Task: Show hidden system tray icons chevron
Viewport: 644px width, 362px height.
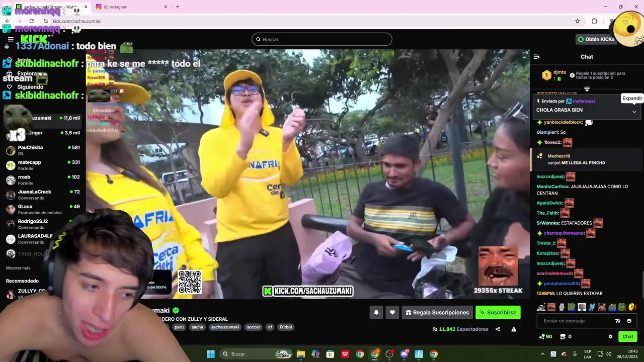Action: point(542,354)
